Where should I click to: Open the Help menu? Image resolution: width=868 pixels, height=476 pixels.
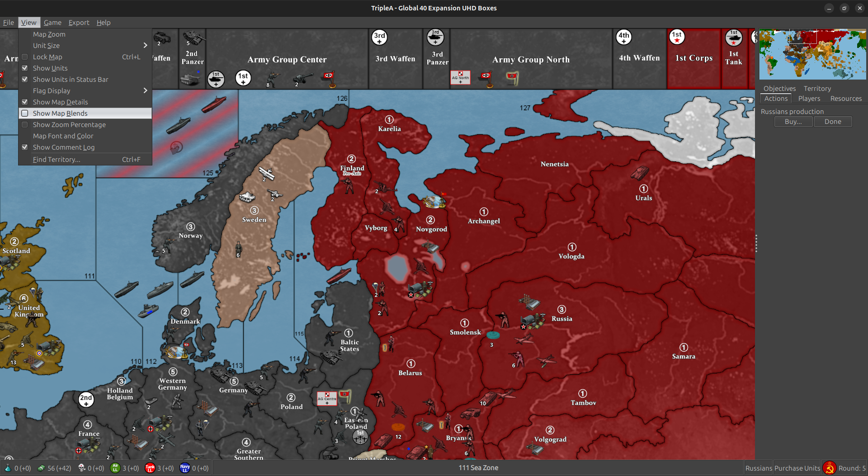point(104,23)
